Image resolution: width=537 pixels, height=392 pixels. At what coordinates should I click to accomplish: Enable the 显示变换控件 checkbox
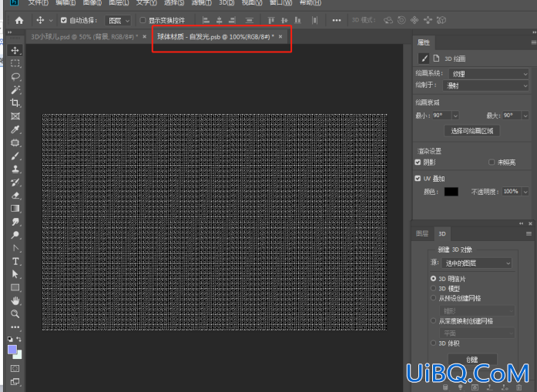(x=143, y=20)
